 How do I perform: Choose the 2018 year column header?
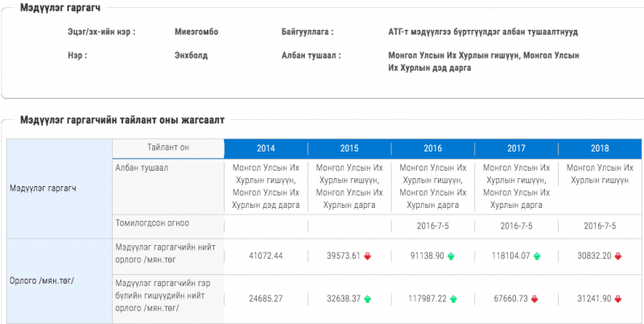(x=600, y=149)
